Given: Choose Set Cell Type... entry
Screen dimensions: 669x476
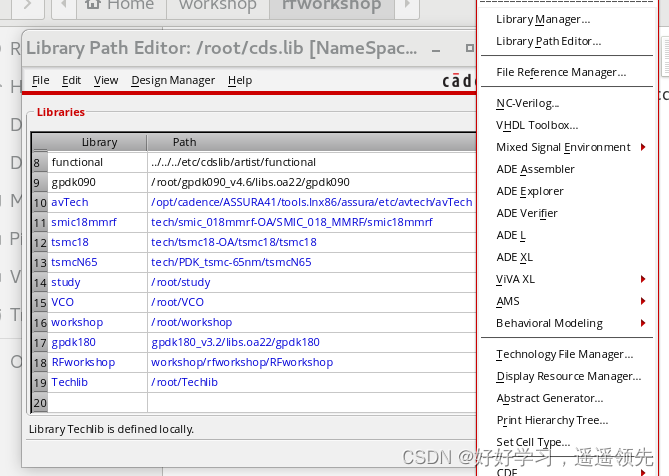Looking at the screenshot, I should point(533,442).
